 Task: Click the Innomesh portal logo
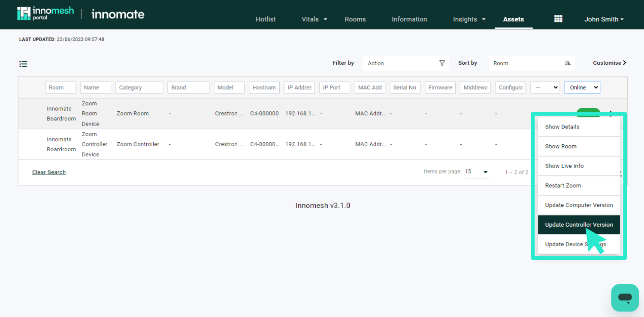[45, 13]
